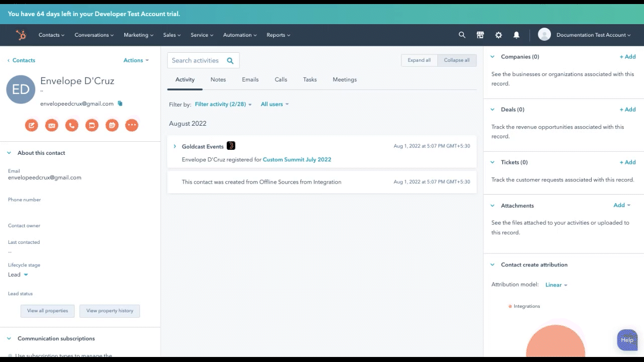This screenshot has width=644, height=362.
Task: Open the notifications bell icon
Action: [x=516, y=35]
